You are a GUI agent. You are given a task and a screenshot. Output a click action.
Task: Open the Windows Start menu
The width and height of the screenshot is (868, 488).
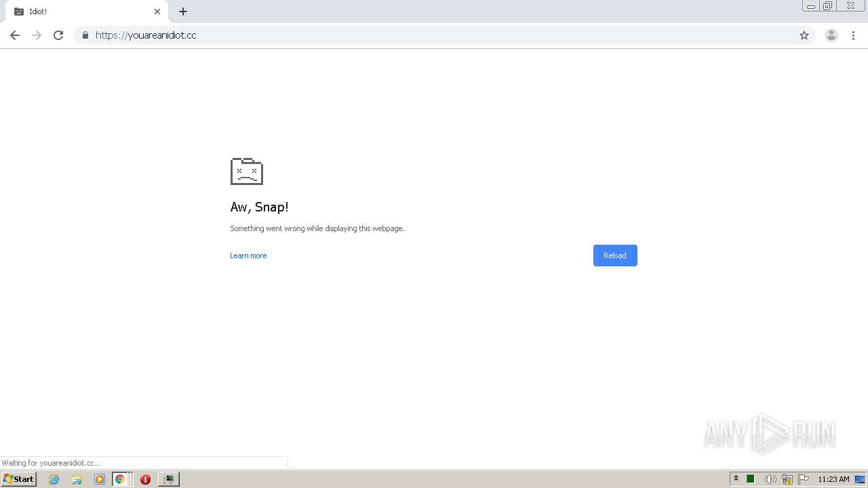click(x=19, y=479)
